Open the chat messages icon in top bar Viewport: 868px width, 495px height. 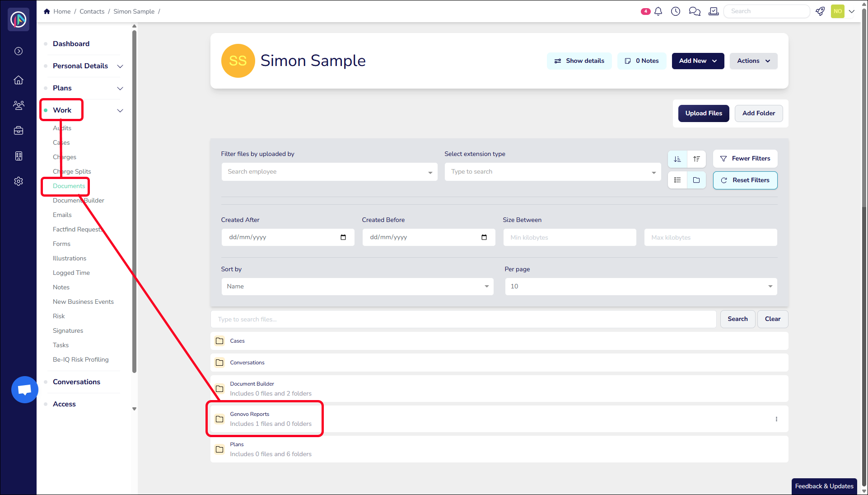(x=694, y=11)
